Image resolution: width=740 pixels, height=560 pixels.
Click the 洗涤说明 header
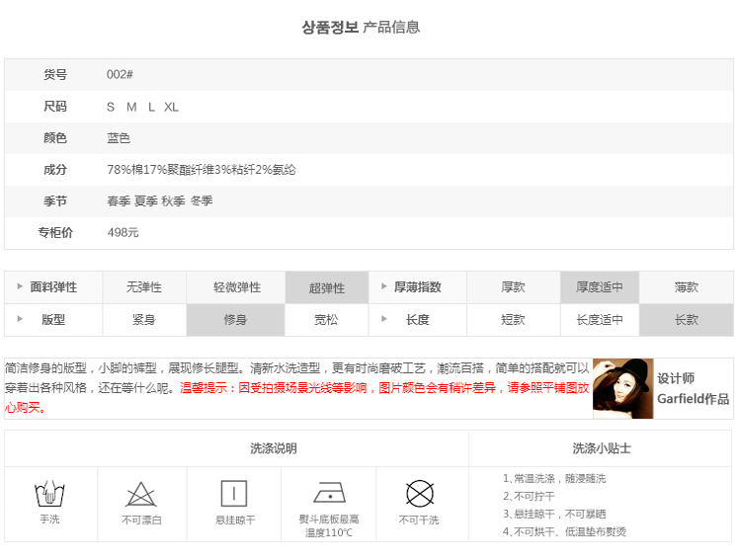point(274,448)
